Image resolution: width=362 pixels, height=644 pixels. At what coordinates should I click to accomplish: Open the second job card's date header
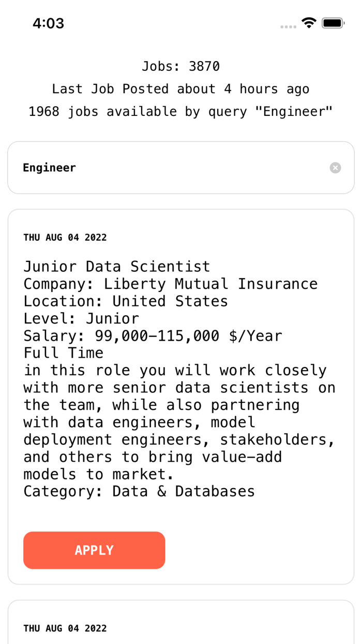[x=65, y=628]
